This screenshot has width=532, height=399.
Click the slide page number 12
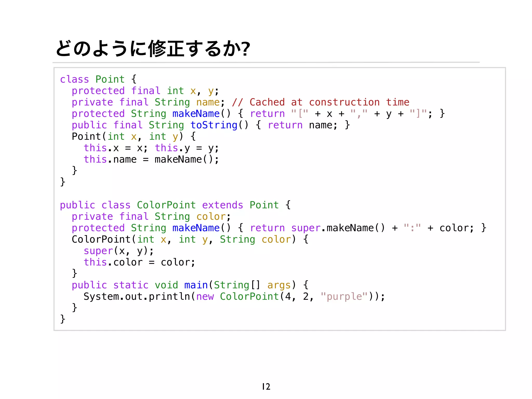266,387
